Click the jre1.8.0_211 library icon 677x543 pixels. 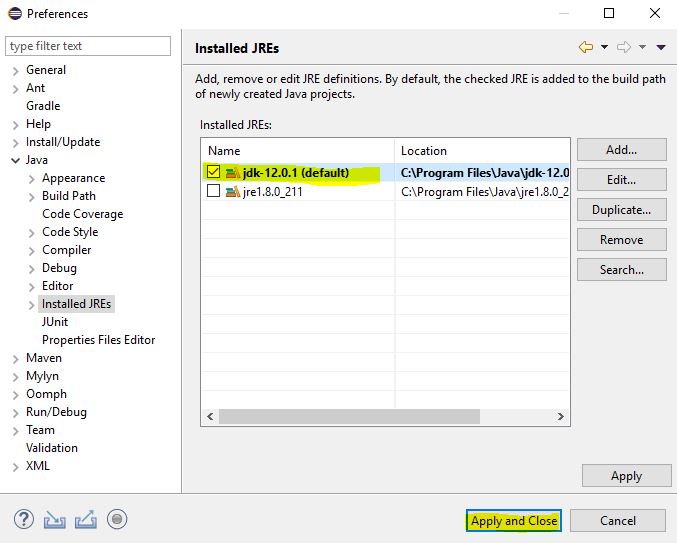[x=233, y=191]
